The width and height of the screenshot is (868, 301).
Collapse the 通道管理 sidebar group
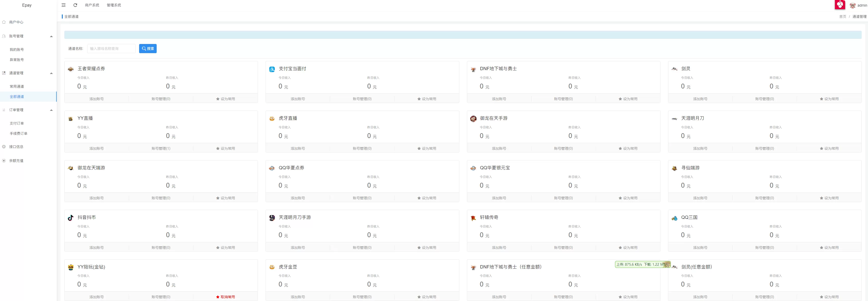pos(51,73)
